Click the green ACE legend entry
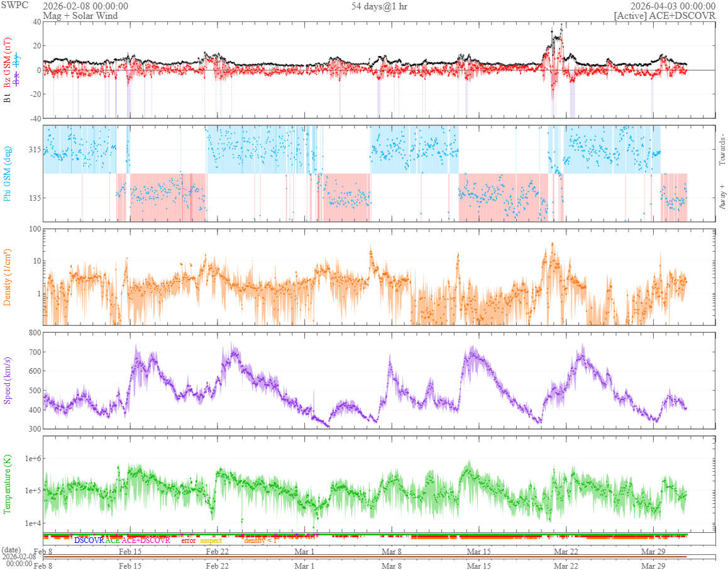 (113, 540)
